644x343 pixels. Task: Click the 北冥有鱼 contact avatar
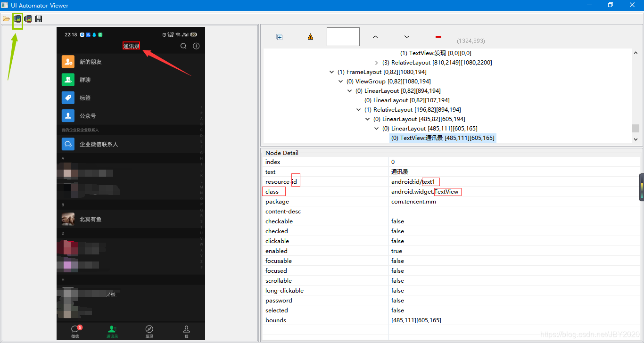coord(68,219)
